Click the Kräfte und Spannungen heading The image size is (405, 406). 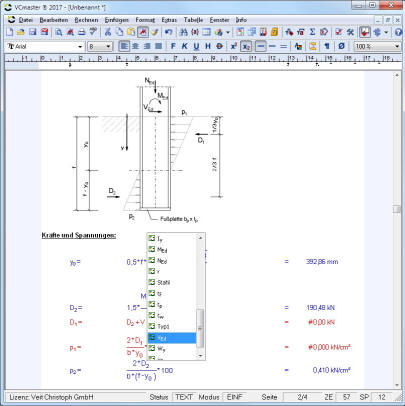(x=79, y=235)
